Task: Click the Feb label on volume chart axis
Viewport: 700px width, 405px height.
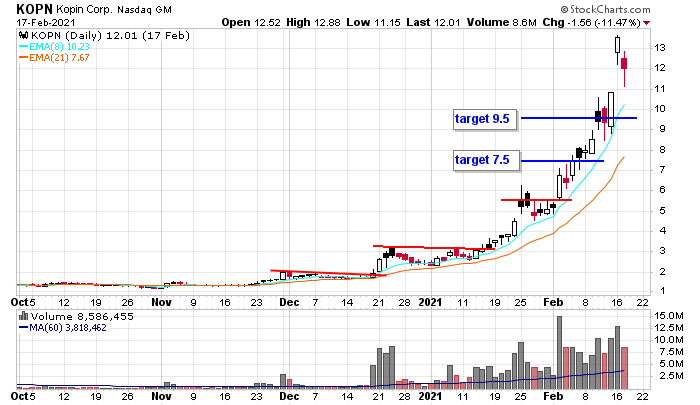Action: click(553, 396)
